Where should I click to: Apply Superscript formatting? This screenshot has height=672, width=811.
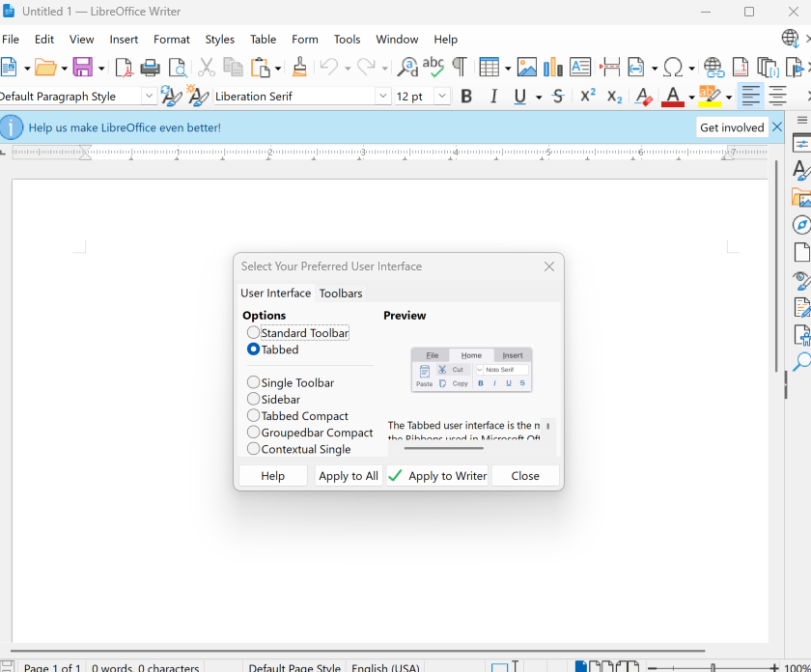tap(588, 97)
